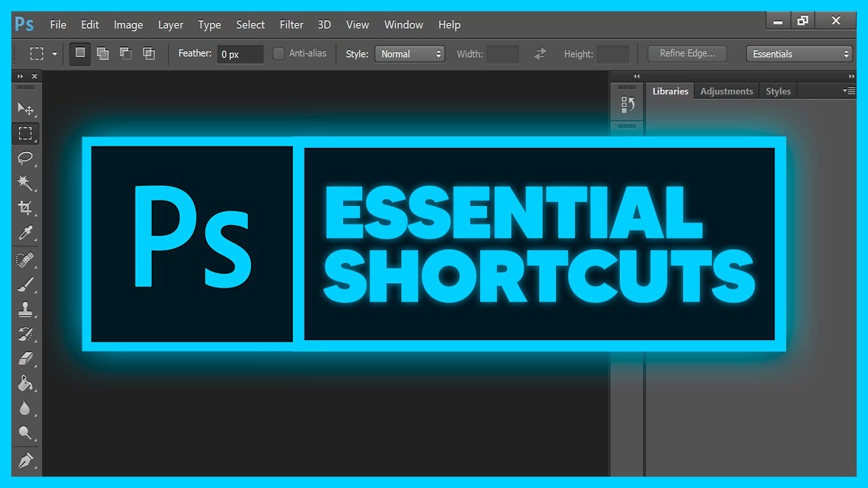Select the Pen tool
Screen dimensions: 868x488
(x=25, y=460)
